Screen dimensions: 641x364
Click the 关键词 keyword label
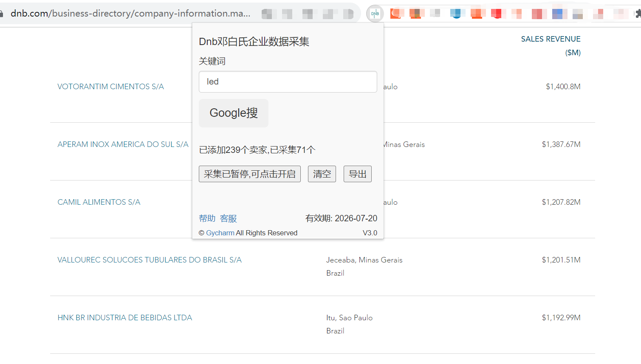212,61
